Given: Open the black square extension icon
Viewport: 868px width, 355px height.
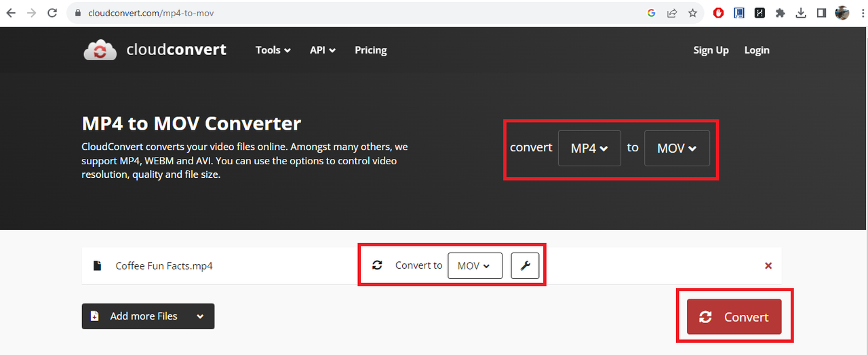Looking at the screenshot, I should [x=759, y=13].
